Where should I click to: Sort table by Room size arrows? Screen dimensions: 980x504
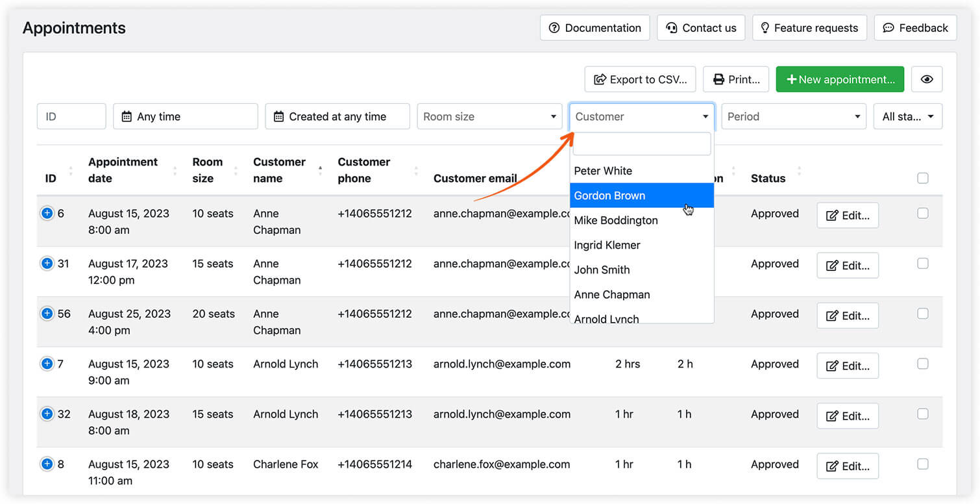coord(236,170)
